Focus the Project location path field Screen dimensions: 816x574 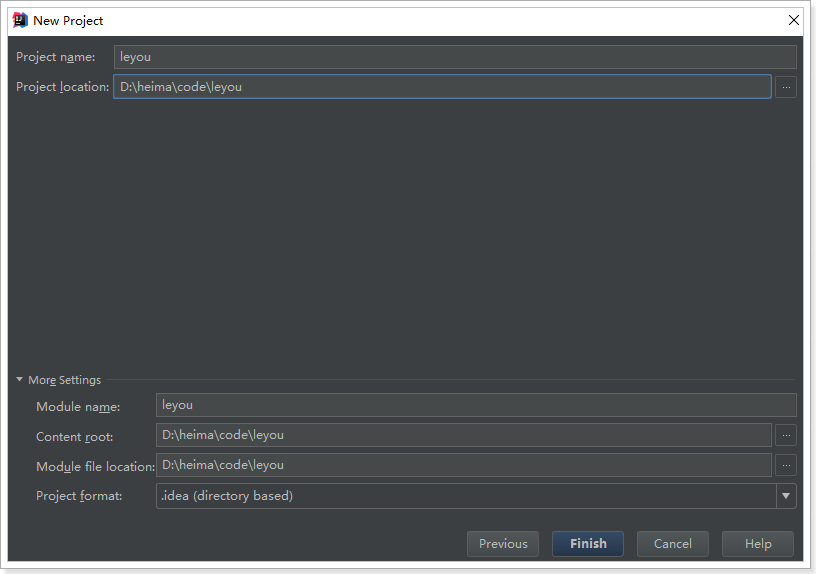coord(442,87)
